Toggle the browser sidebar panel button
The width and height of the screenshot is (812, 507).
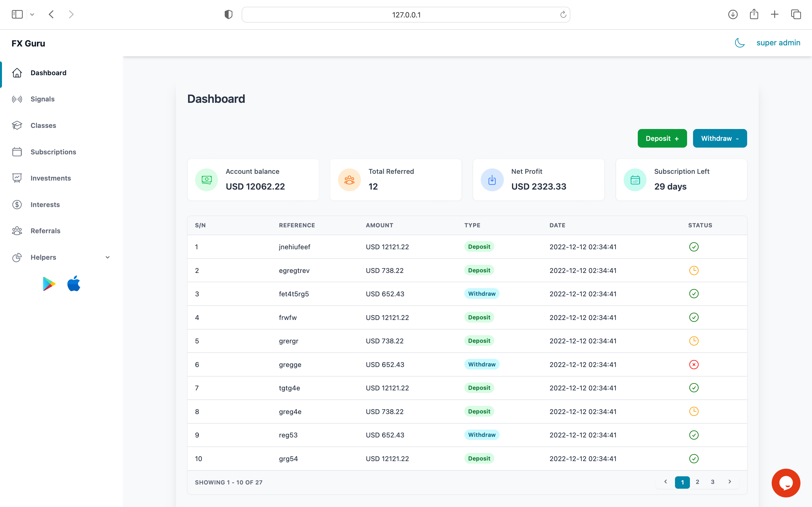[x=17, y=14]
